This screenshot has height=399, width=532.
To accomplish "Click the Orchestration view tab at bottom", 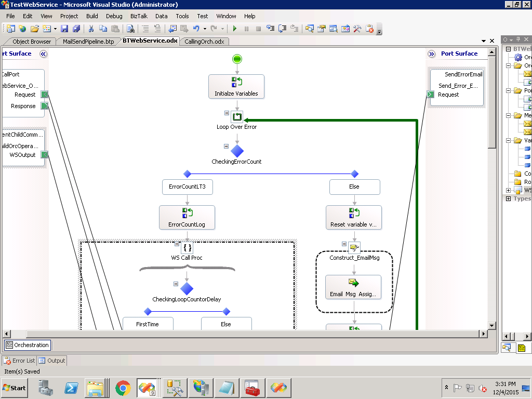I will point(28,345).
